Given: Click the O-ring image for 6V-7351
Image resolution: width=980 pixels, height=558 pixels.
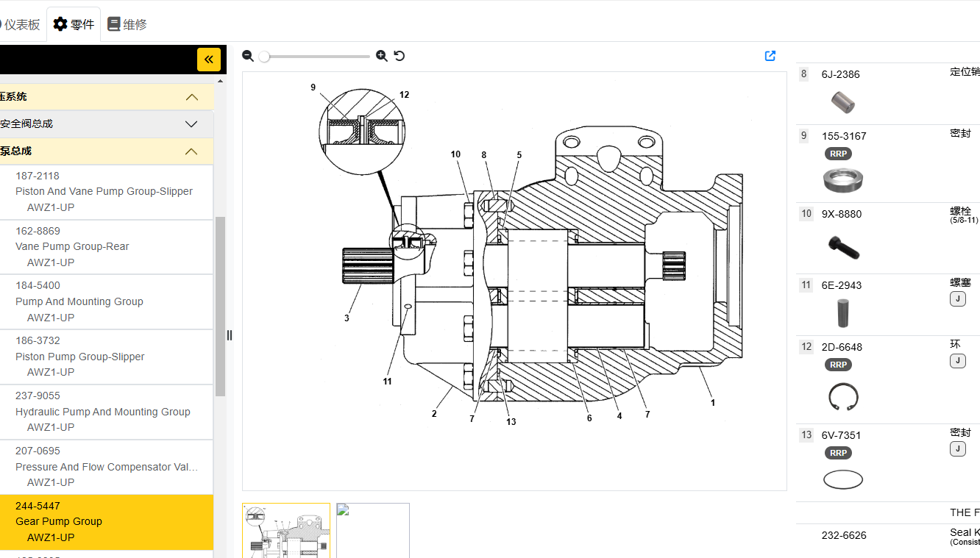Looking at the screenshot, I should (842, 480).
